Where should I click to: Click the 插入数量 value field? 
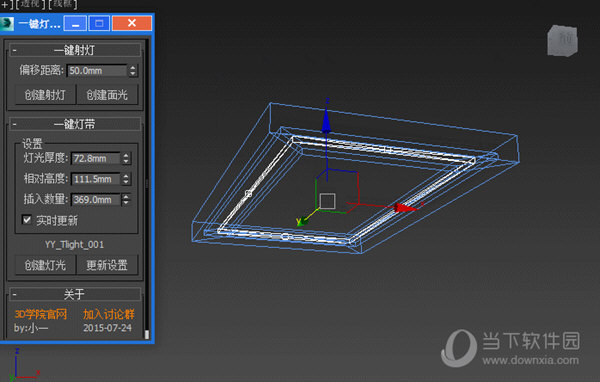[96, 199]
